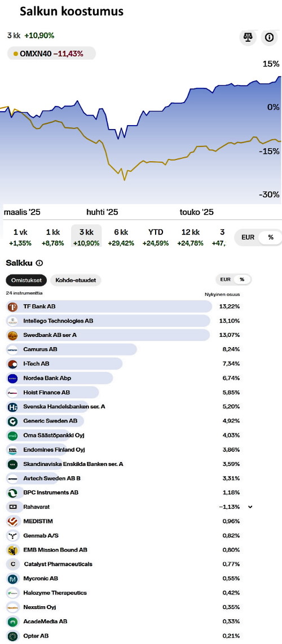This screenshot has height=644, width=282.
Task: Remove the OMXN40 comparison chip
Action: (51, 54)
